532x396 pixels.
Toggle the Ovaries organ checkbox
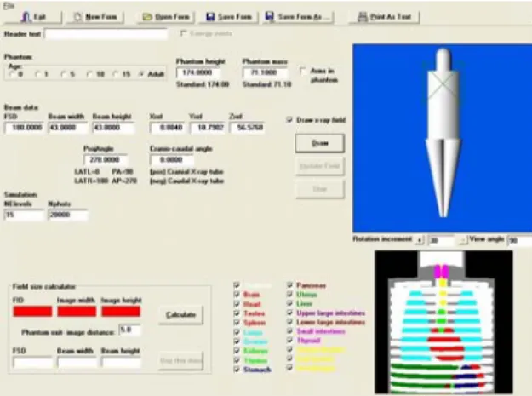point(237,341)
